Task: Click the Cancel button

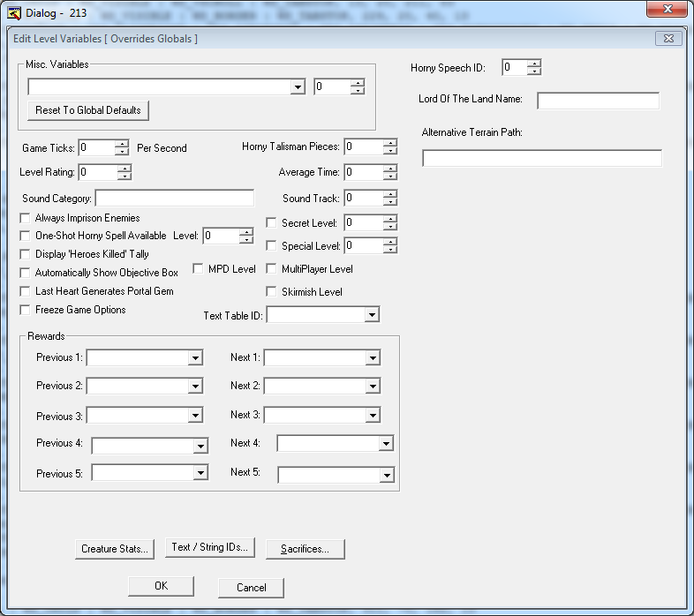Action: point(251,588)
